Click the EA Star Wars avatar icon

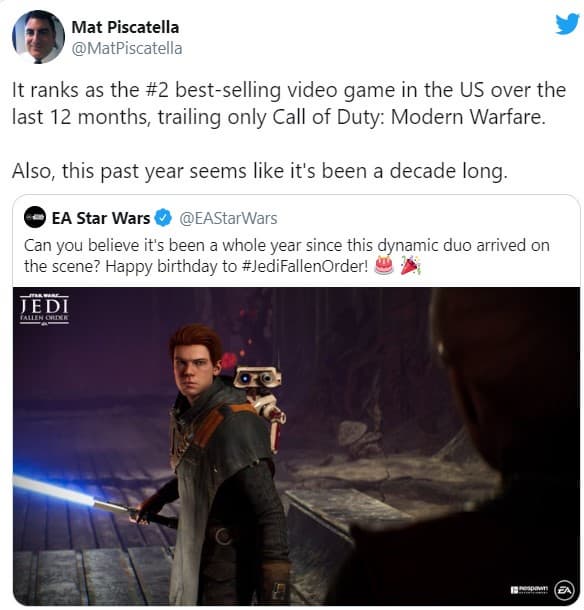pos(35,217)
